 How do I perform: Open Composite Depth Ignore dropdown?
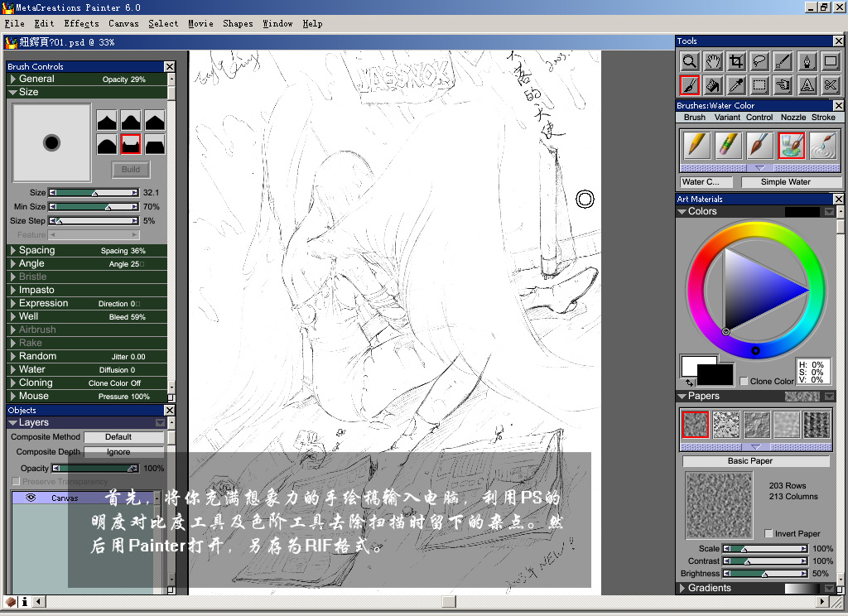point(124,451)
